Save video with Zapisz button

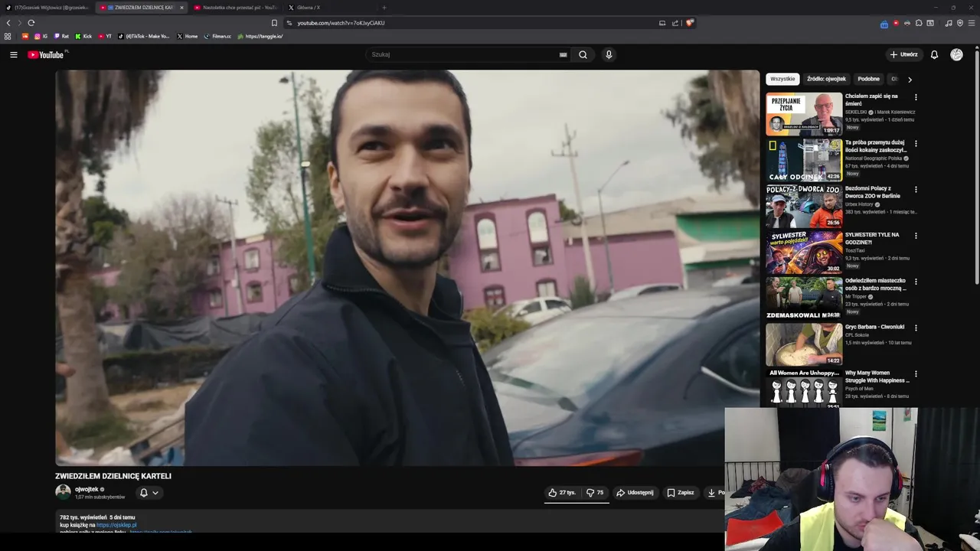[680, 493]
